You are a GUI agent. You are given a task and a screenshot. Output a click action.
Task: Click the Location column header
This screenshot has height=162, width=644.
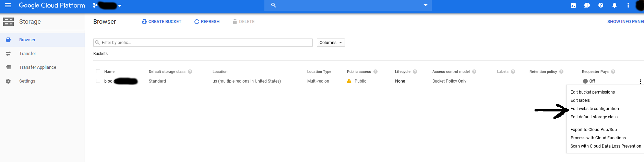[x=220, y=72]
